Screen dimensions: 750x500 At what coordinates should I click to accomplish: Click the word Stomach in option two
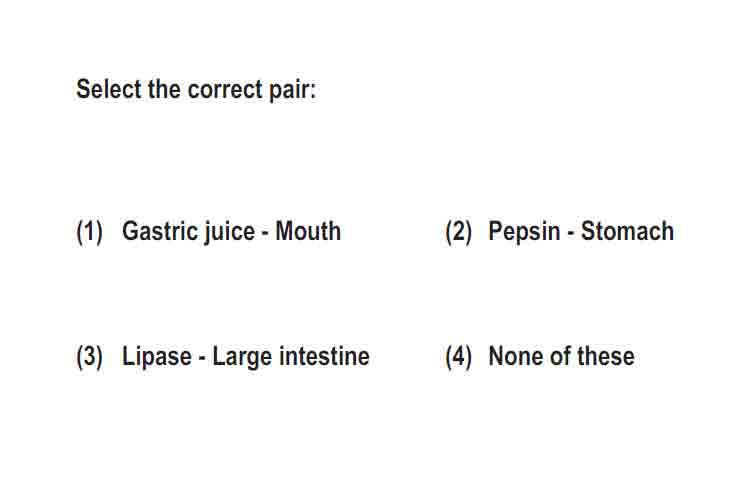point(627,232)
